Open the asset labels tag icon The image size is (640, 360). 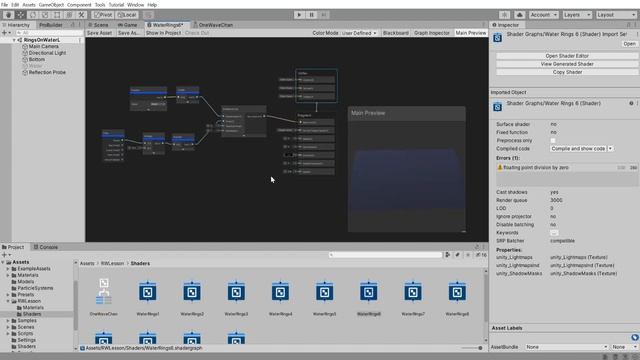pos(635,337)
